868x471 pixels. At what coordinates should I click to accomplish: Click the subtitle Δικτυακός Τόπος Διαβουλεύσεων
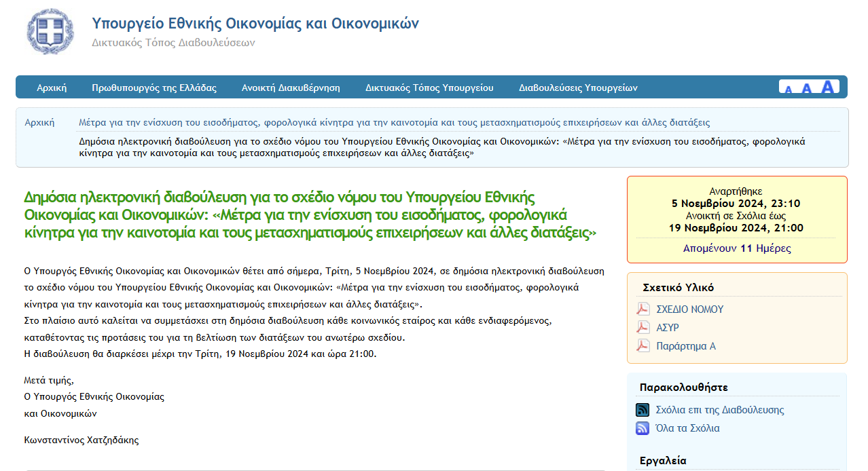[173, 43]
